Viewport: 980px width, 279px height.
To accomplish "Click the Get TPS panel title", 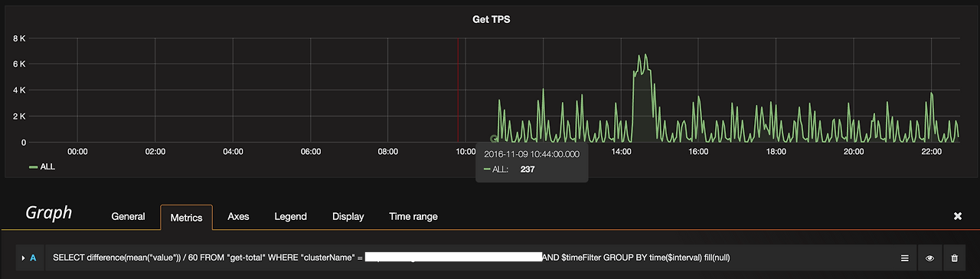I will [x=492, y=20].
